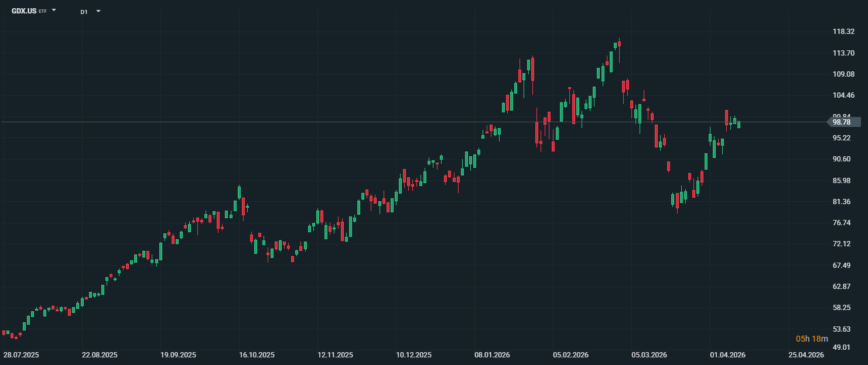Viewport: 868px width, 365px height.
Task: Click the 81.36 price axis label
Action: (843, 202)
